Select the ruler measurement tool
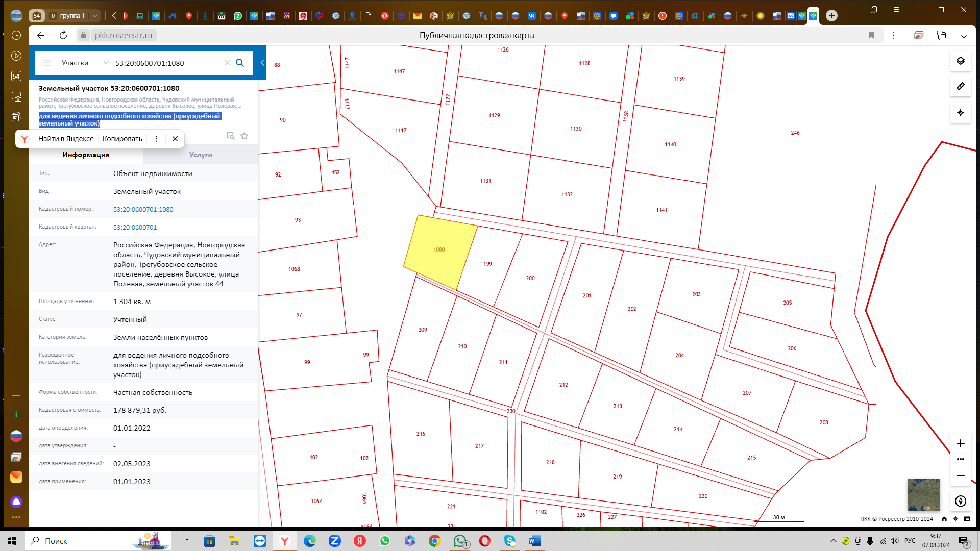The height and width of the screenshot is (551, 980). [960, 86]
